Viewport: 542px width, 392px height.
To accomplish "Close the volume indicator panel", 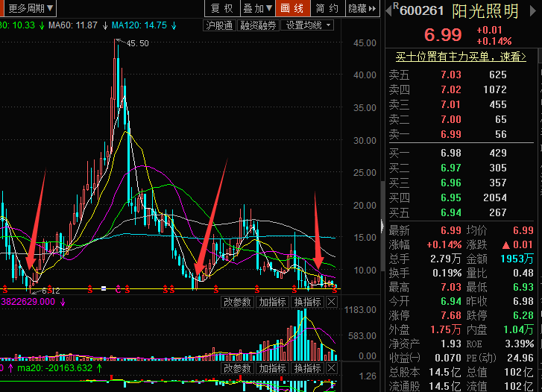I will (332, 302).
